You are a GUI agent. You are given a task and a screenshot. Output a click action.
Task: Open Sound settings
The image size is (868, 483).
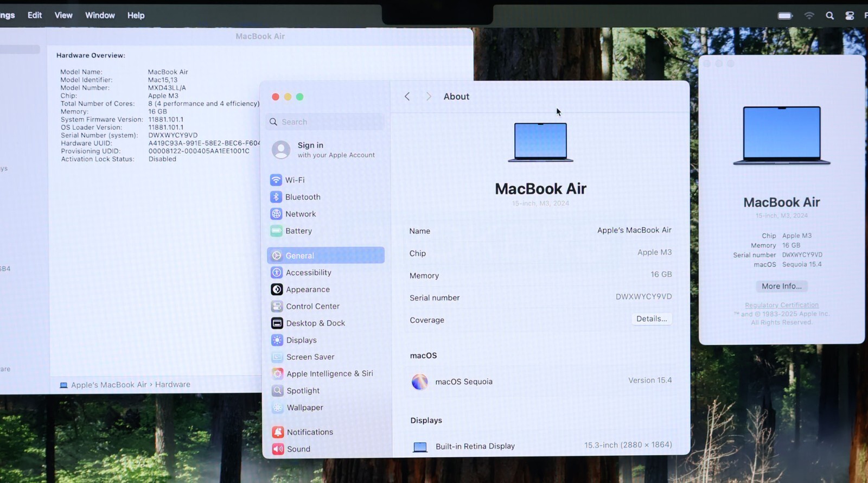[x=291, y=449]
